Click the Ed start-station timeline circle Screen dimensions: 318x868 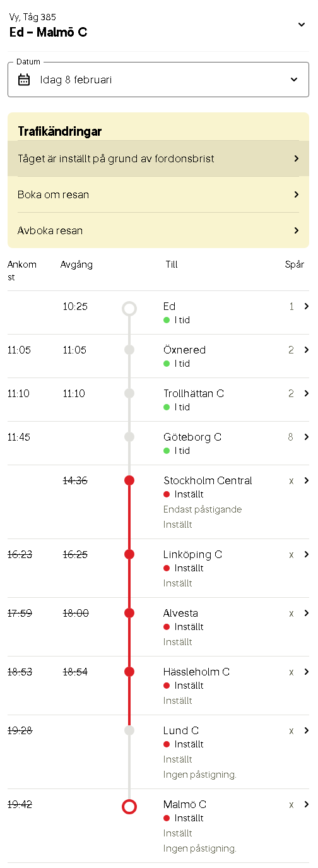(129, 308)
